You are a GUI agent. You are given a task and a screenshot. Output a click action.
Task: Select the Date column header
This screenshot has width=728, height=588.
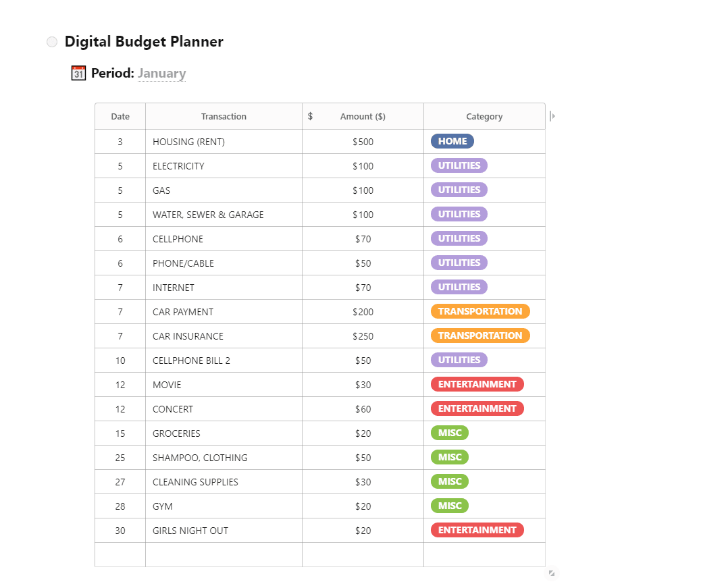point(120,117)
